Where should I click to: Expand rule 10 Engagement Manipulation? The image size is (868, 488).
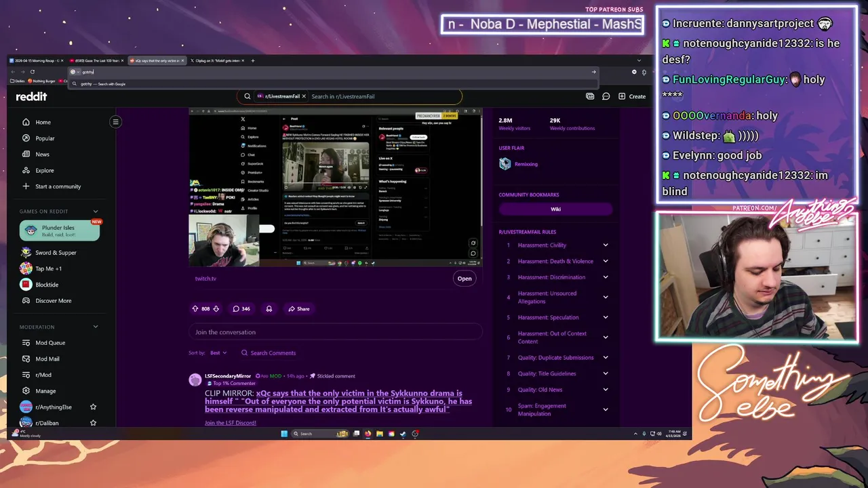pyautogui.click(x=606, y=409)
